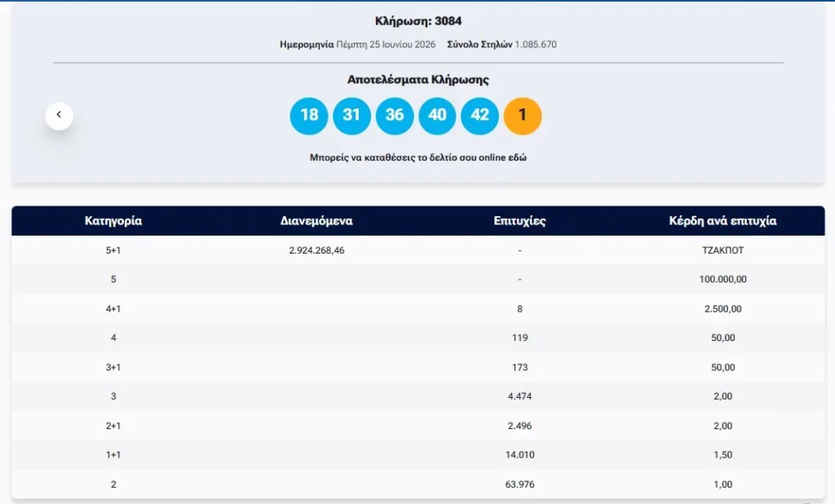Click the Κέρδη ανά επιτυχία header
This screenshot has height=504, width=835.
pyautogui.click(x=722, y=220)
